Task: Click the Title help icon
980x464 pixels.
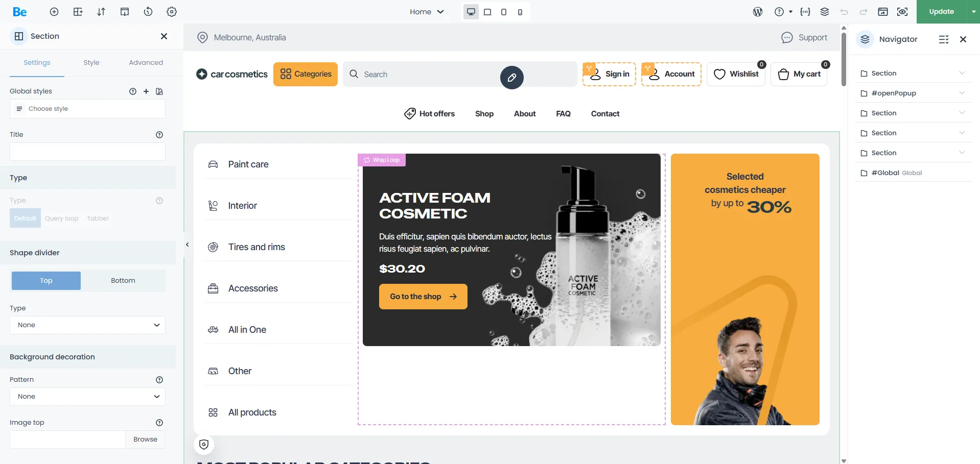Action: [159, 135]
